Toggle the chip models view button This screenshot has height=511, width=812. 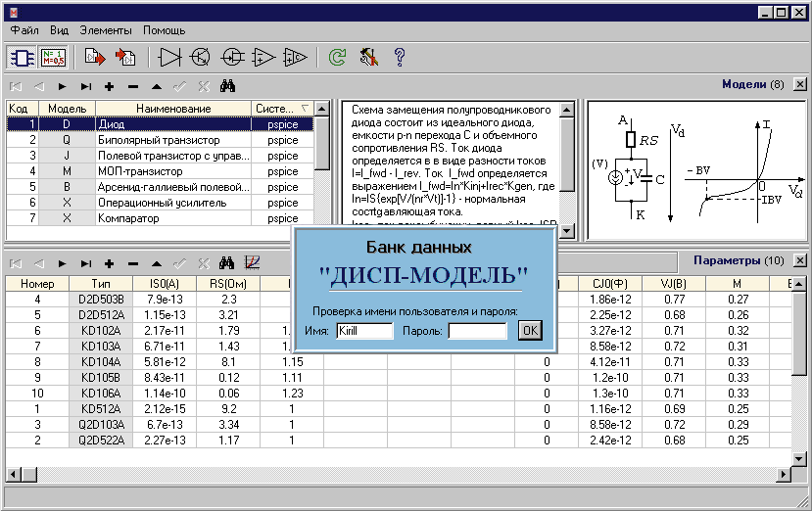[22, 58]
